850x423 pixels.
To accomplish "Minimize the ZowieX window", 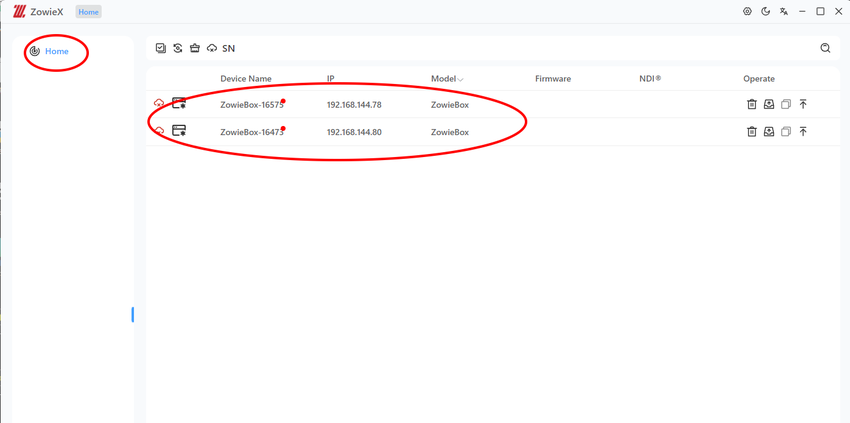I will 802,11.
